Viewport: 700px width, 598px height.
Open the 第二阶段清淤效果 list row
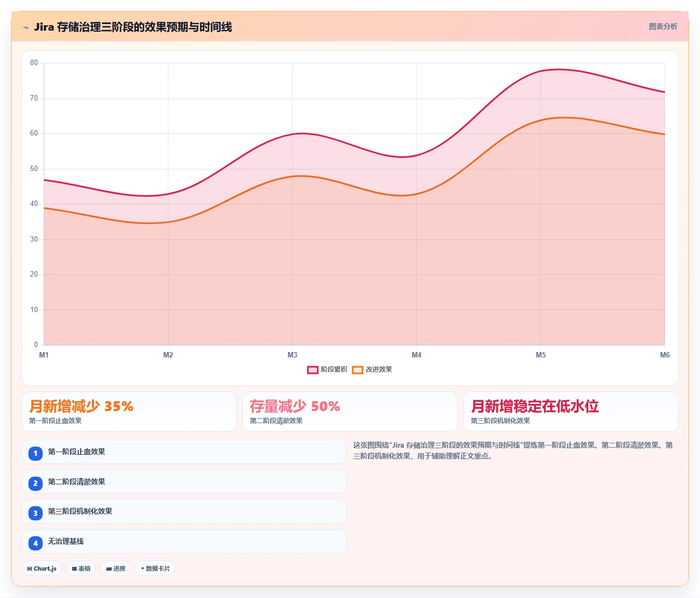click(x=184, y=482)
